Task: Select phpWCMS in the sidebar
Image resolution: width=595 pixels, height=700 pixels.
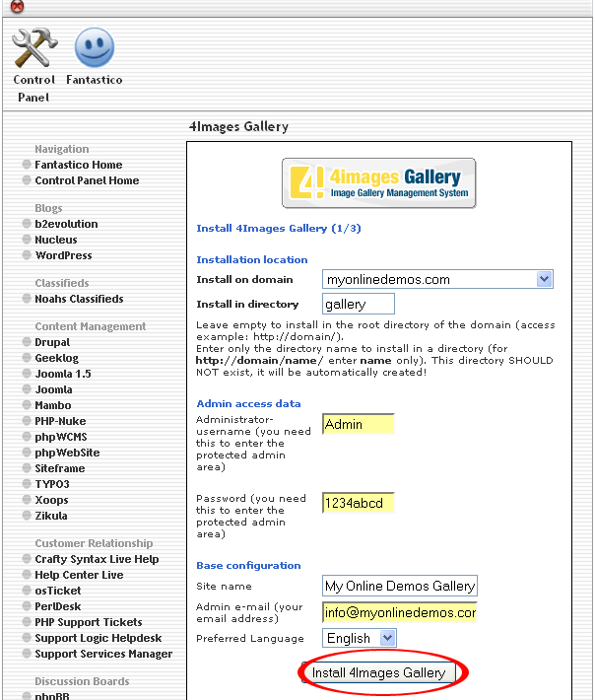Action: 61,437
